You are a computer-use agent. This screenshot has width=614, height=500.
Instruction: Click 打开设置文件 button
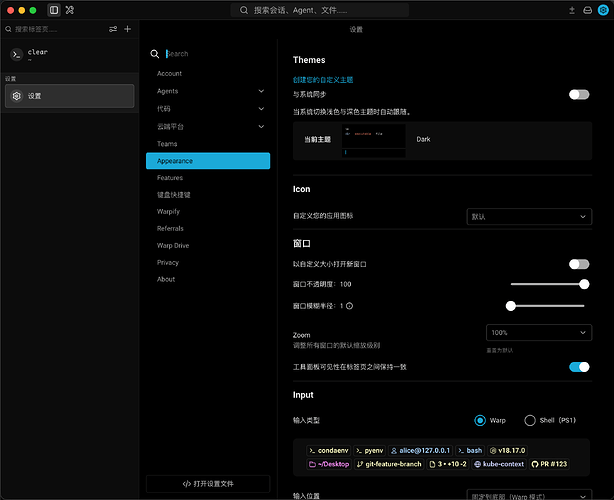click(x=208, y=484)
